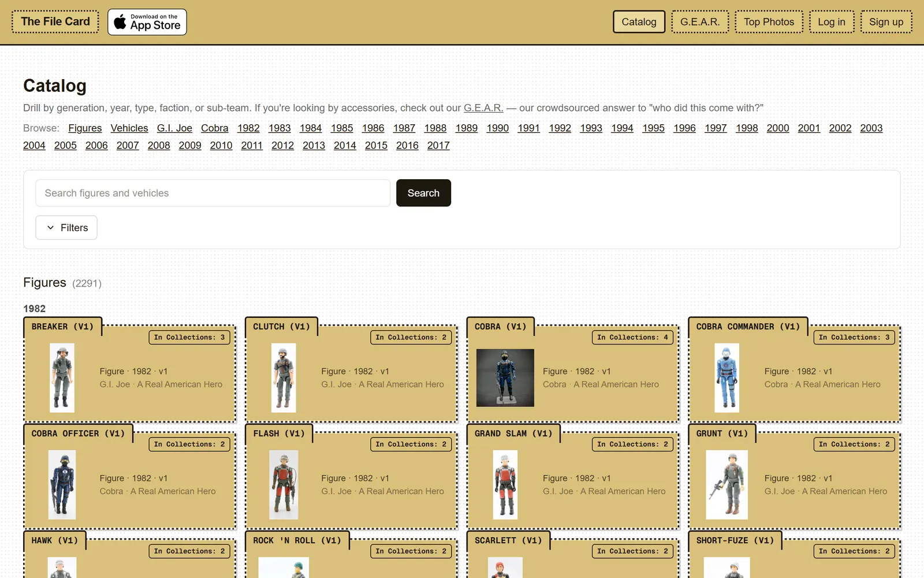The image size is (924, 578).
Task: Click Grunt's In Collections: 2 badge
Action: [854, 444]
